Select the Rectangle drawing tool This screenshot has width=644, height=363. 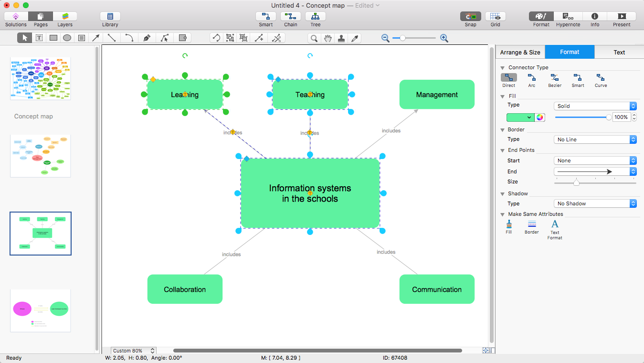(x=53, y=38)
